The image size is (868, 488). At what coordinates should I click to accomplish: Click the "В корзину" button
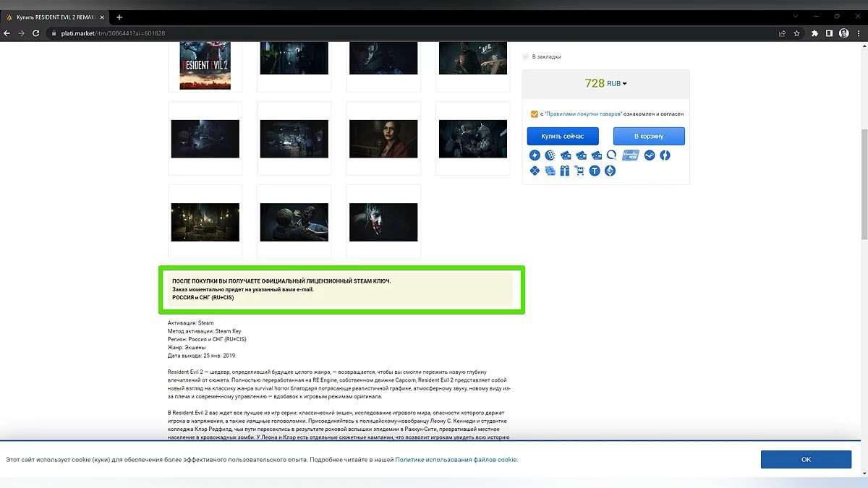tap(649, 136)
